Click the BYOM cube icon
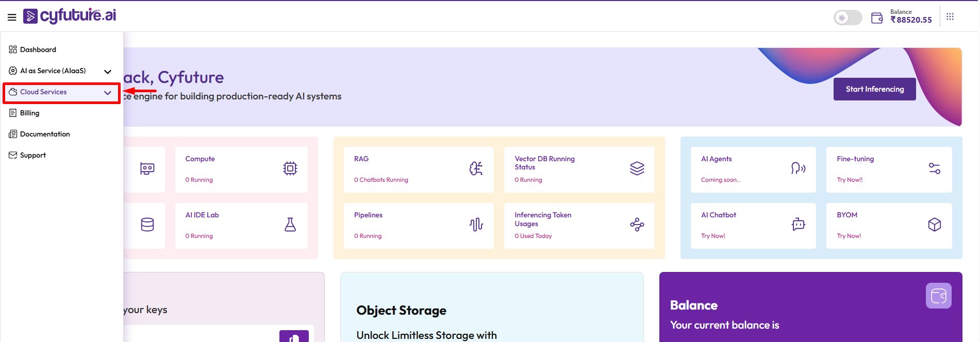 click(934, 225)
